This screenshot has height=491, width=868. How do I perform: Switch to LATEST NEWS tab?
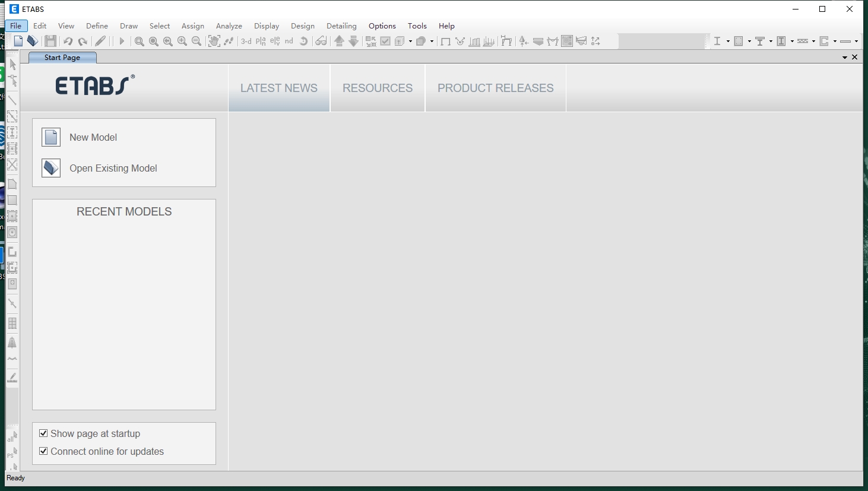(x=279, y=88)
